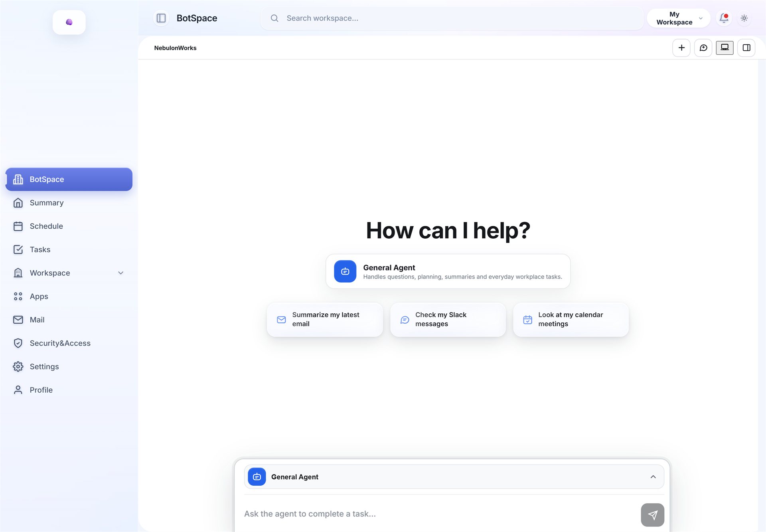Click the plus icon for a new chat
This screenshot has height=532, width=766.
point(681,48)
